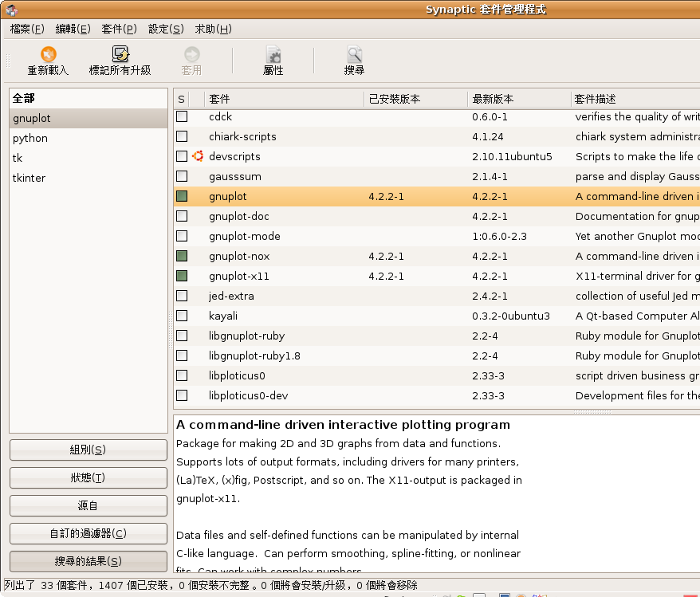
Task: Open the Search (搜尋) toolbar icon
Action: click(355, 54)
